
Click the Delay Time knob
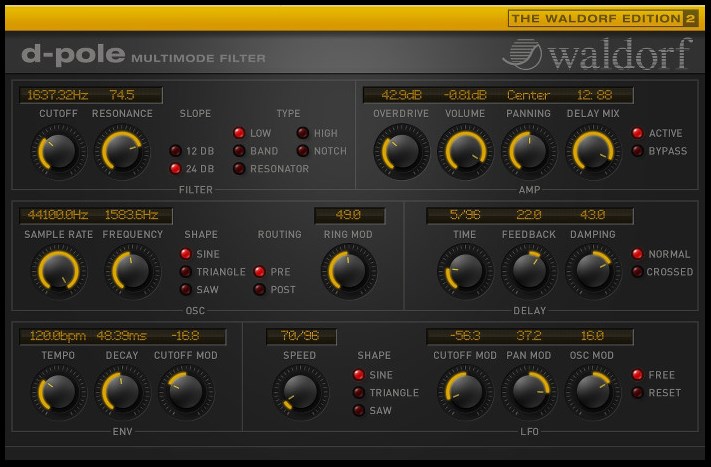tap(465, 271)
